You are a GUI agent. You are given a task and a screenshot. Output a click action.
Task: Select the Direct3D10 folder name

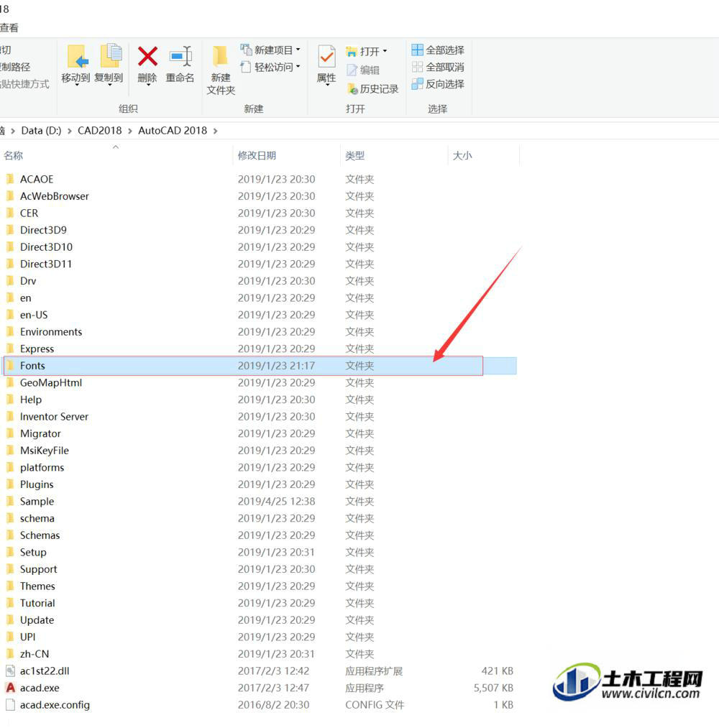[46, 246]
